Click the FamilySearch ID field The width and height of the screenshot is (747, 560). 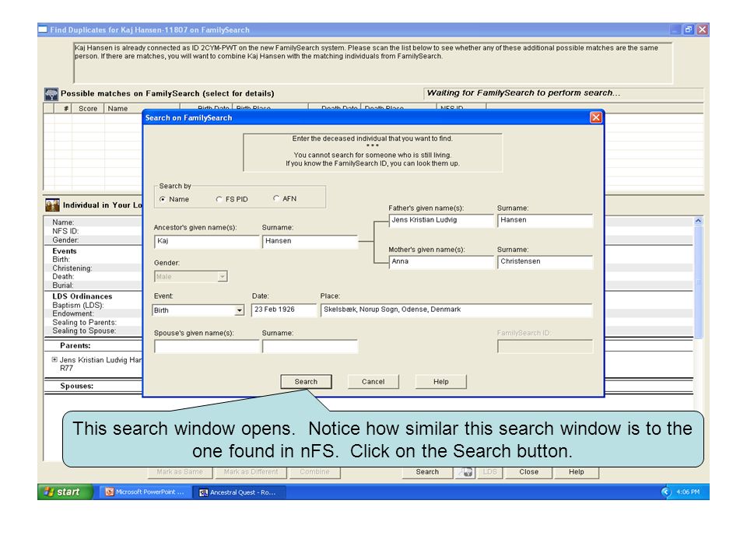pos(545,347)
